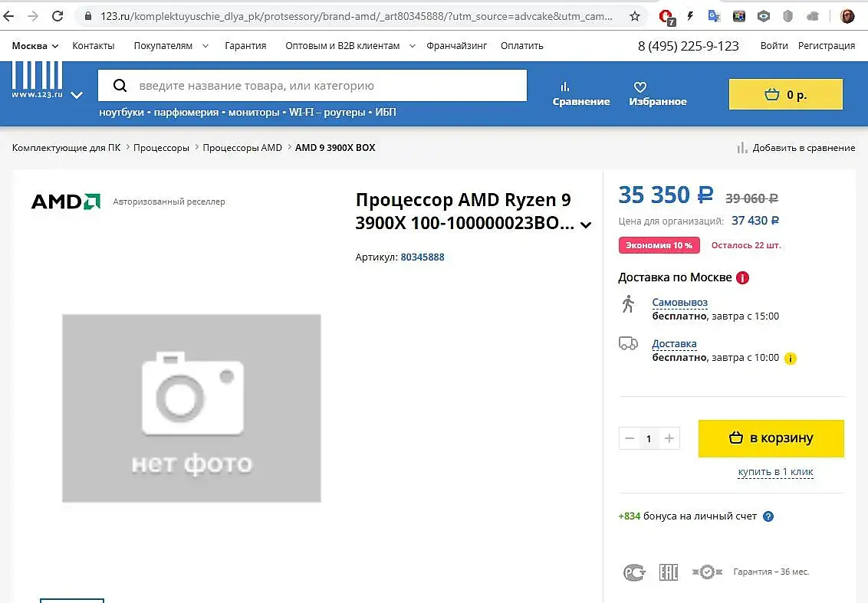The width and height of the screenshot is (868, 603).
Task: Click the Осталось 22 шт. stock text
Action: coord(746,245)
